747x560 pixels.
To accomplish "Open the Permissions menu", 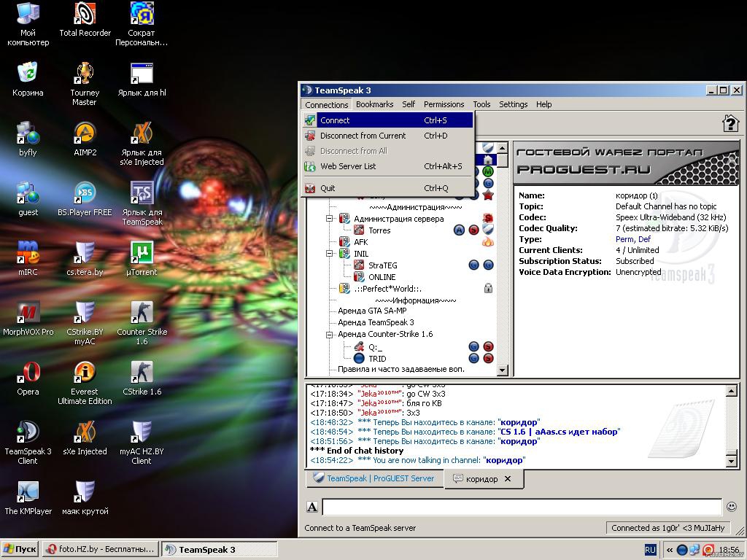I will click(x=444, y=104).
